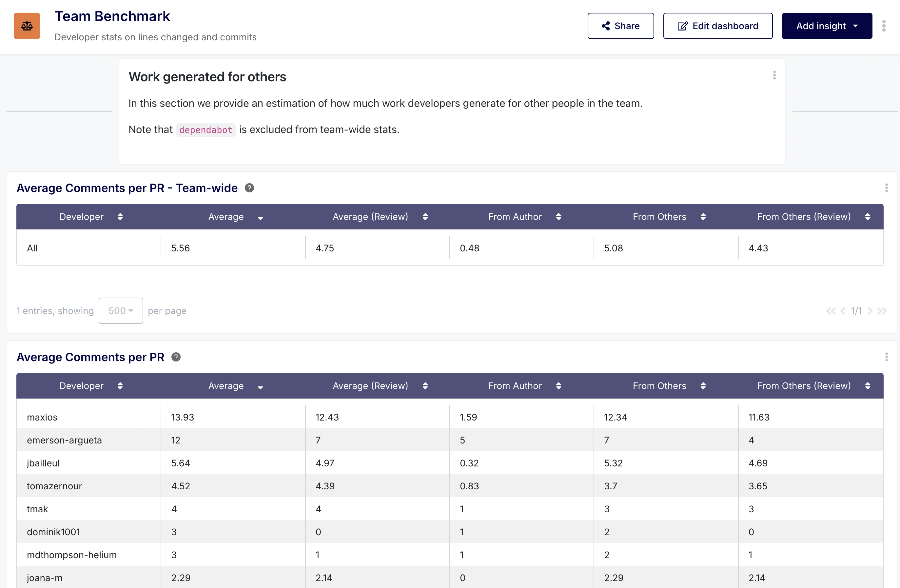Open options menu of Work generated card
The height and width of the screenshot is (588, 900).
(x=774, y=75)
